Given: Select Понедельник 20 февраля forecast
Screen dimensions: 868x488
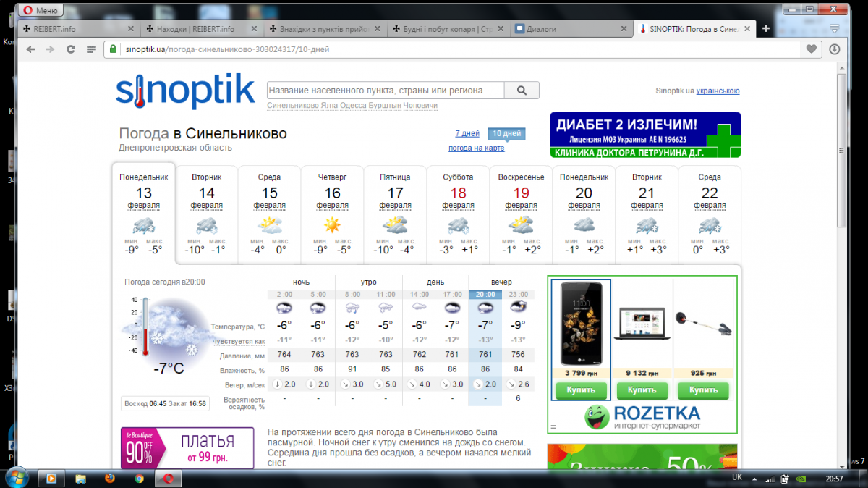Looking at the screenshot, I should (x=584, y=215).
